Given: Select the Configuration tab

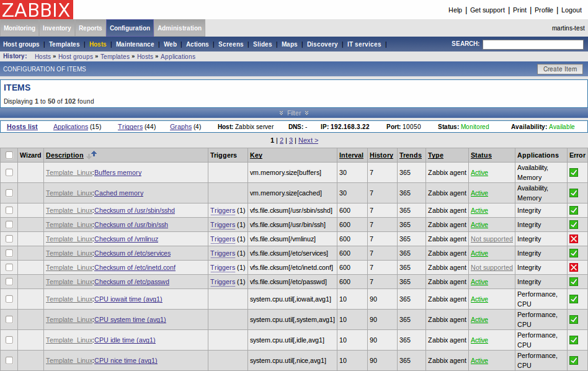Looking at the screenshot, I should [130, 28].
